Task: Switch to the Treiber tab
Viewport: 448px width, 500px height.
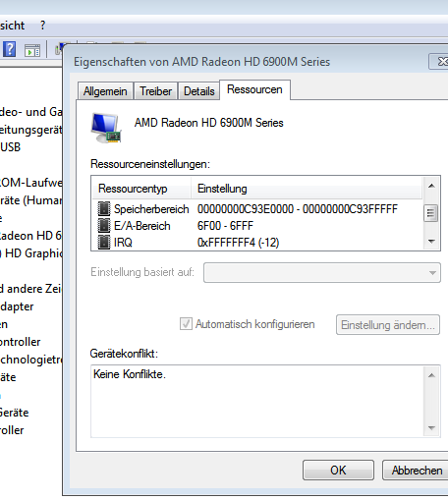Action: coord(155,91)
